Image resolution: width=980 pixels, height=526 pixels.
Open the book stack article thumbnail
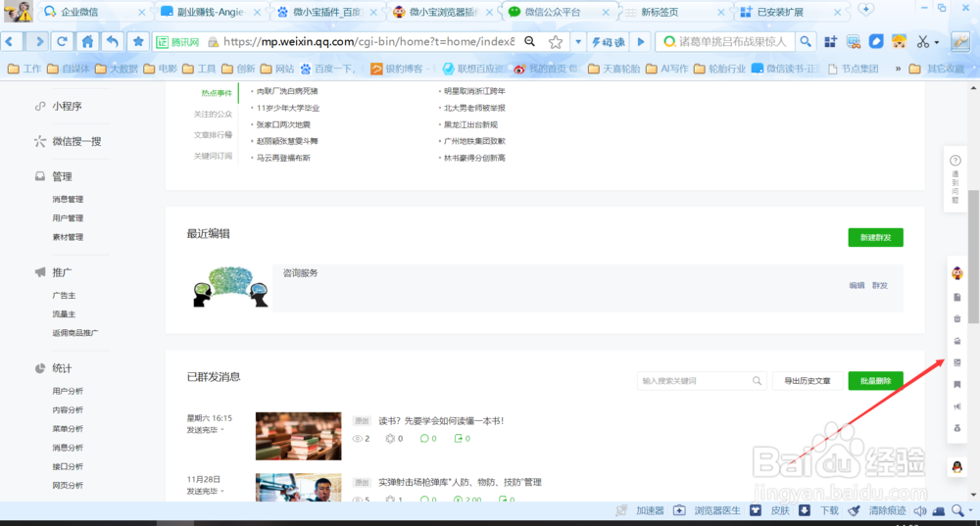pyautogui.click(x=298, y=436)
